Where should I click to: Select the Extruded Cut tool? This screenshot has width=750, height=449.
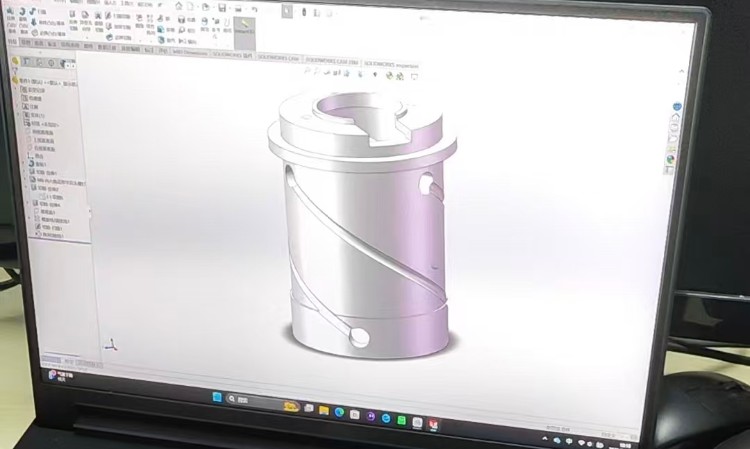[x=73, y=20]
